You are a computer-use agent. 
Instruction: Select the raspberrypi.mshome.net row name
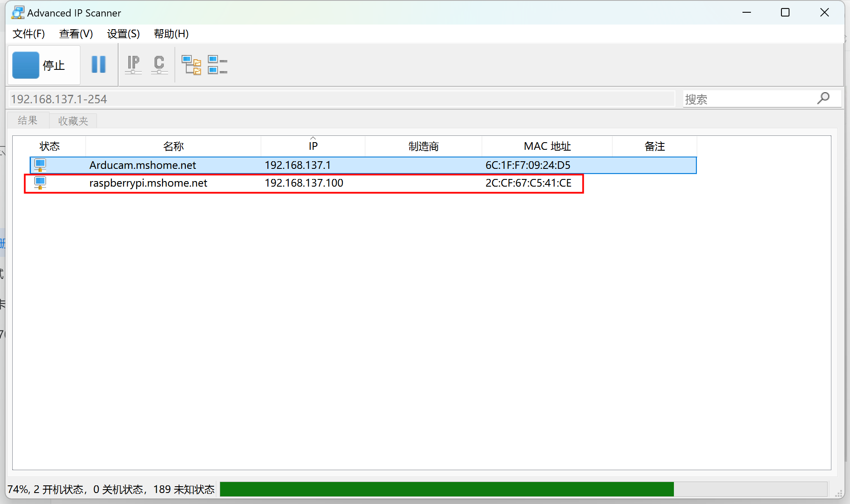[148, 183]
